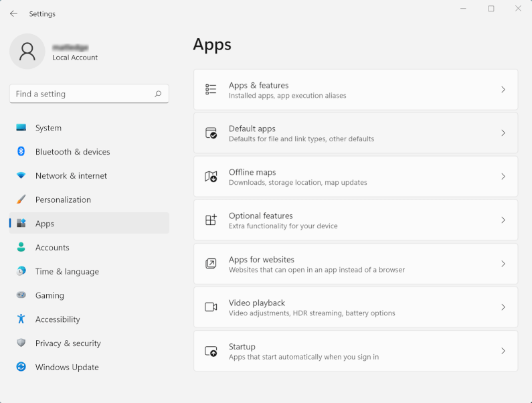Click the Gaming controller icon

click(21, 295)
